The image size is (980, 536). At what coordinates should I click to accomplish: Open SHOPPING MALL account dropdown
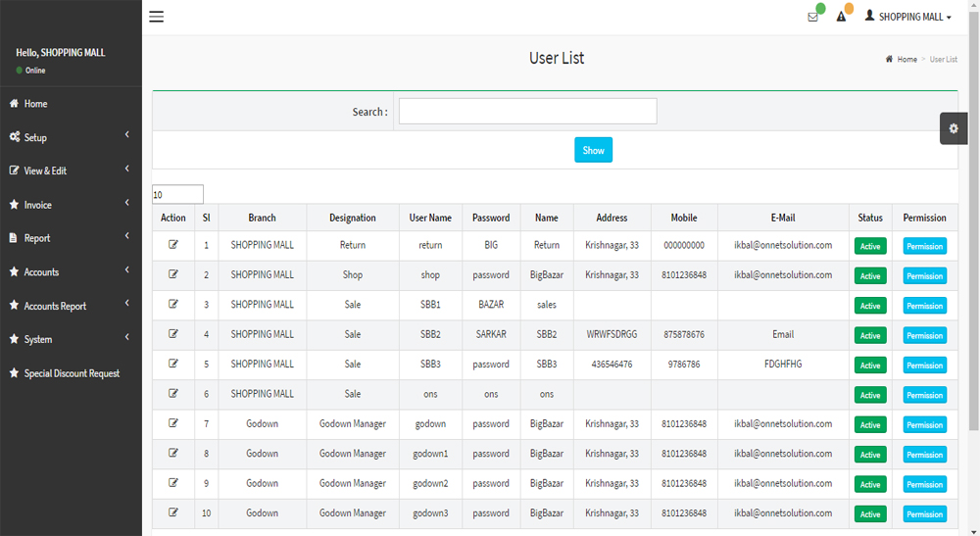click(x=915, y=17)
